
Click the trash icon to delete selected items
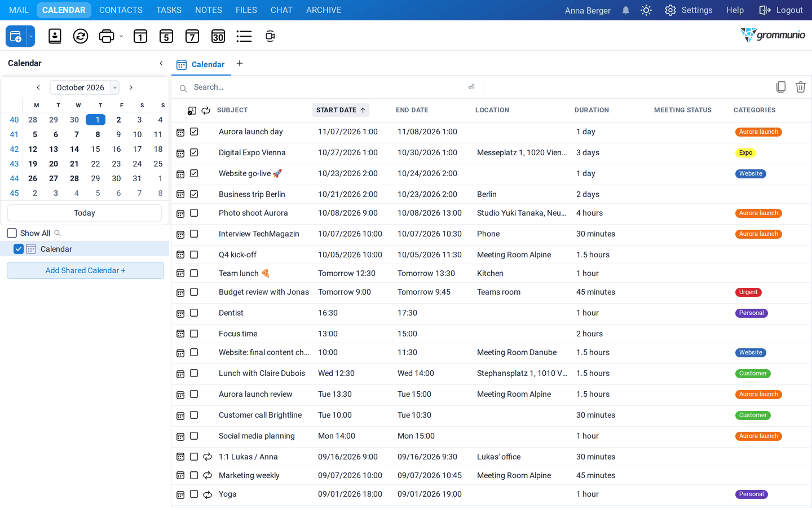tap(801, 87)
